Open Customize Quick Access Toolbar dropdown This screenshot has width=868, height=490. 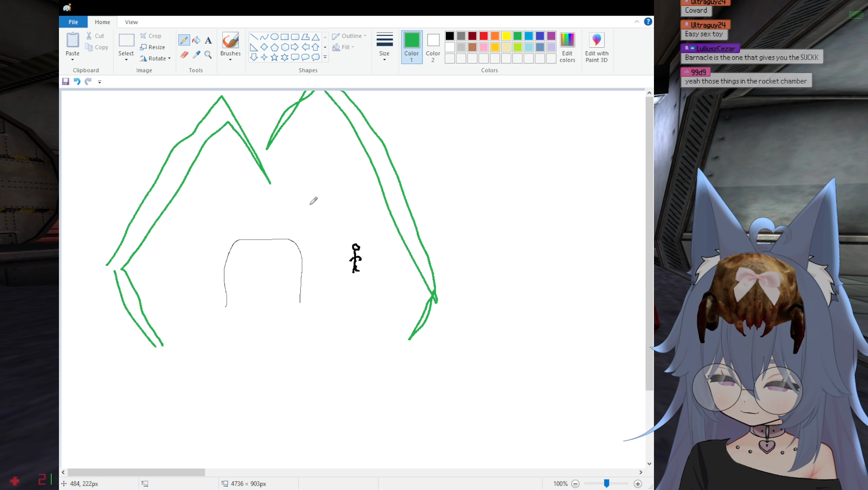point(100,82)
